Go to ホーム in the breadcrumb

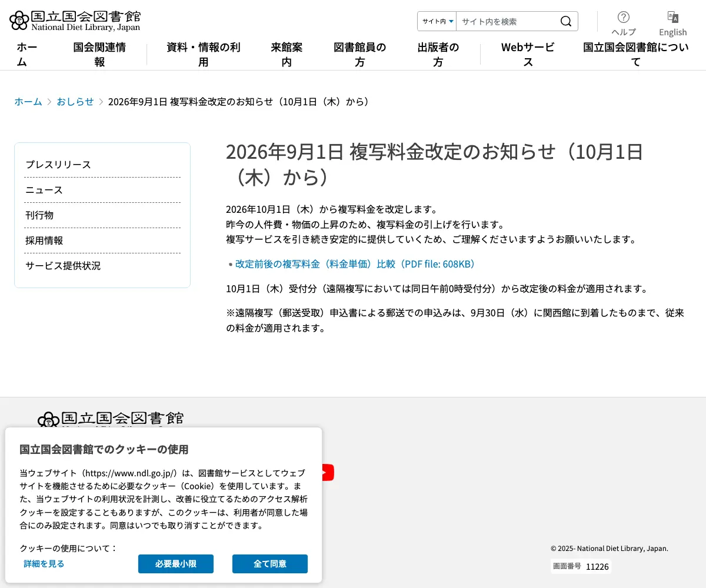coord(28,102)
